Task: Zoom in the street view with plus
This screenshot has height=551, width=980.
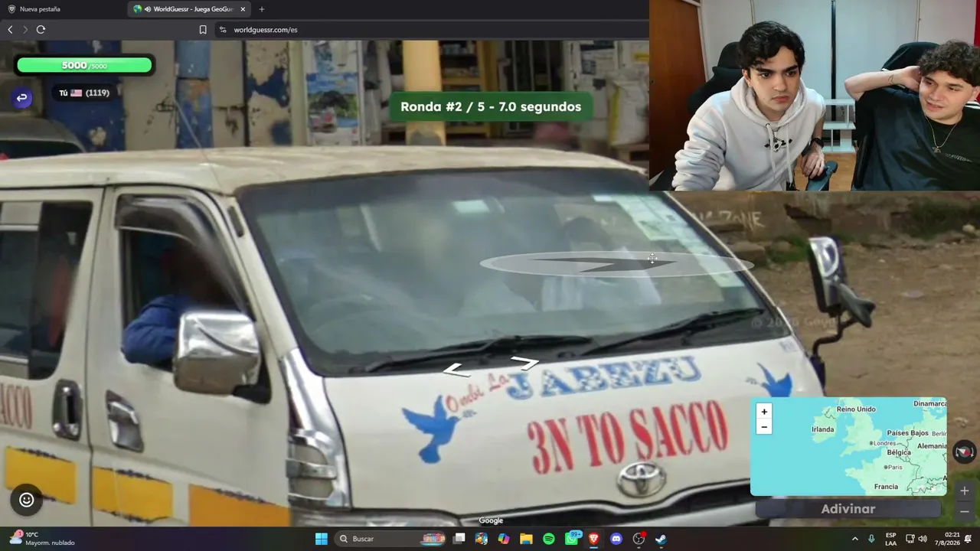Action: (964, 491)
